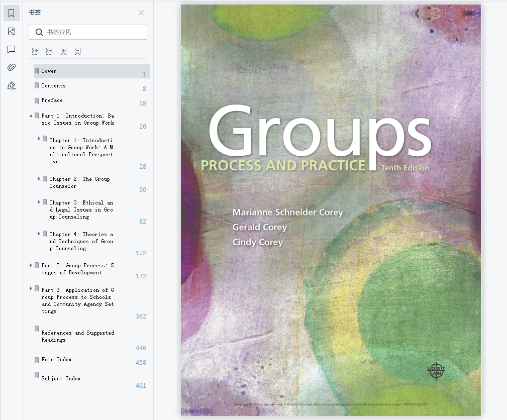The height and width of the screenshot is (420, 507).
Task: Open Chapter 4 Theories and Techniques
Action: pos(81,241)
